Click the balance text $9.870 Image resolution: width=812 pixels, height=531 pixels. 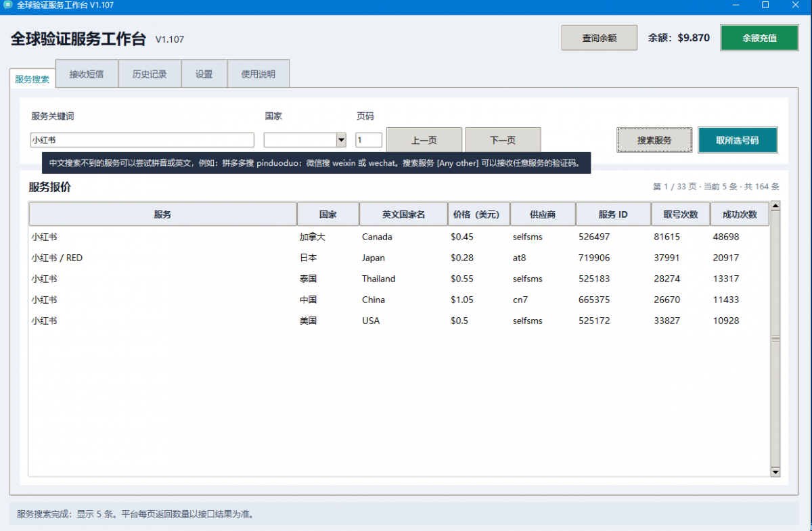point(694,38)
